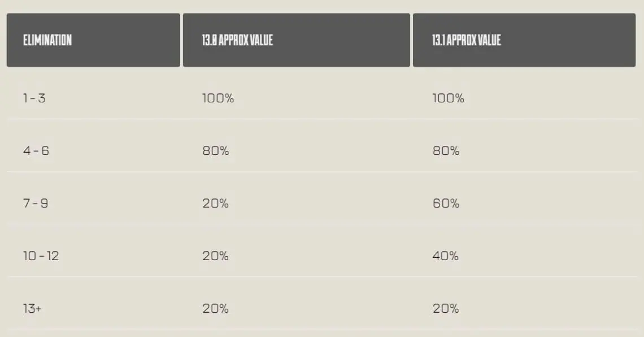This screenshot has height=337, width=644.
Task: Select 80% in the 13.0 column
Action: tap(215, 151)
